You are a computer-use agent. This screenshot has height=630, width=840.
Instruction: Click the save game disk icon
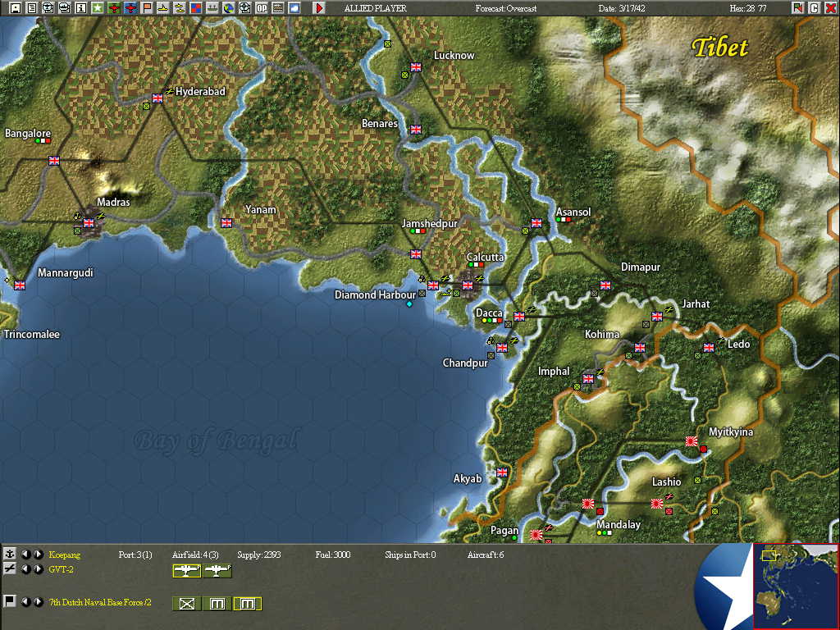click(x=16, y=7)
